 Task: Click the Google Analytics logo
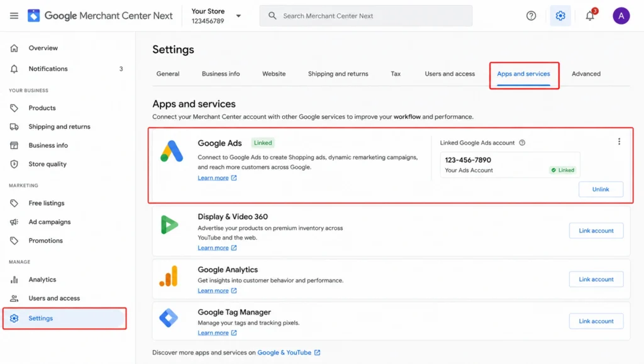point(169,276)
